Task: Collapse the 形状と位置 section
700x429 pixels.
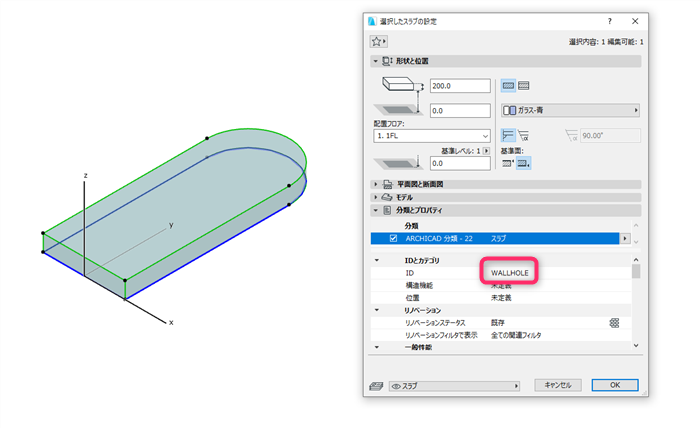Action: [375, 61]
